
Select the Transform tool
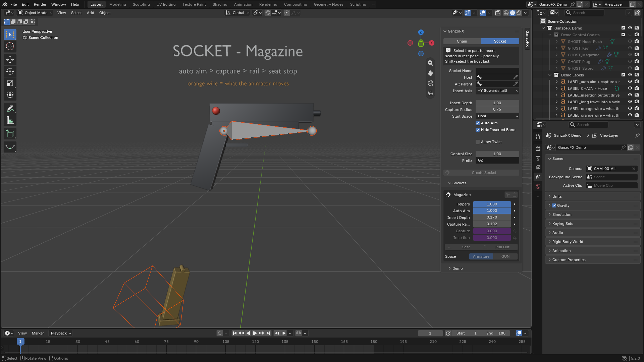point(10,95)
